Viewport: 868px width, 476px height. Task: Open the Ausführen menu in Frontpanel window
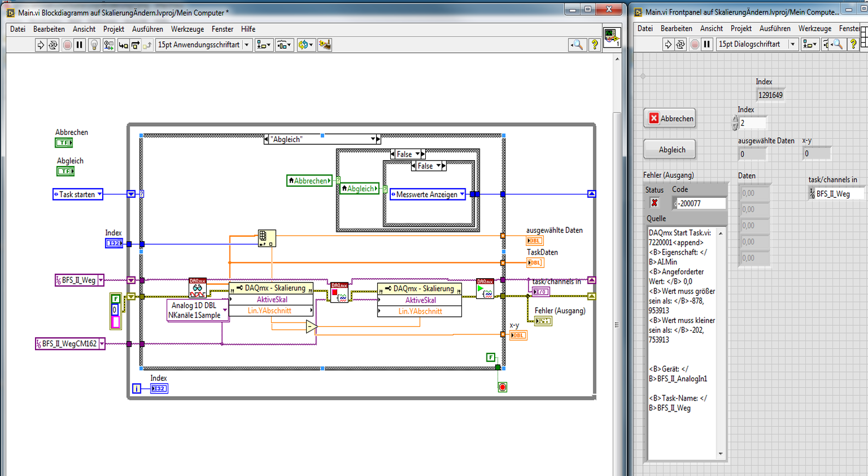coord(775,28)
